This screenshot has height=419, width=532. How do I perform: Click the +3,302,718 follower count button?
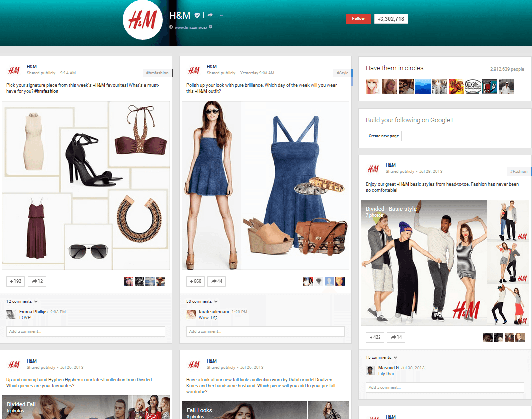pos(391,19)
